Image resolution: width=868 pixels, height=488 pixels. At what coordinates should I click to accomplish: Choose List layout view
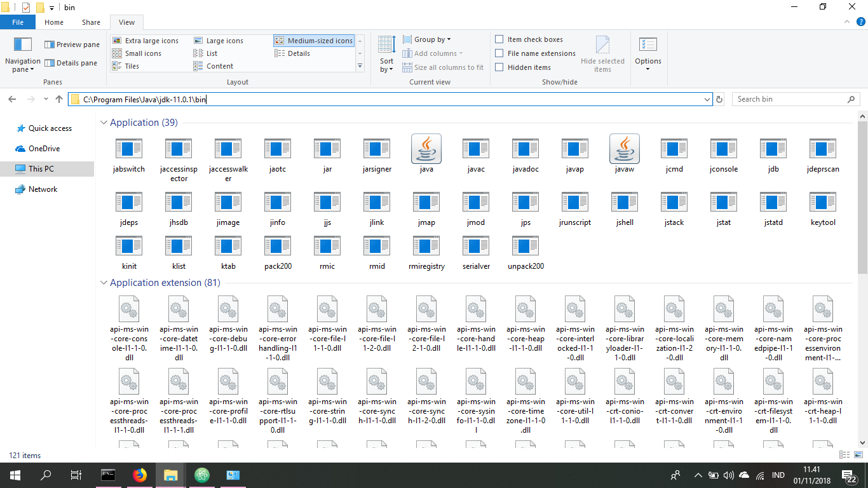205,53
